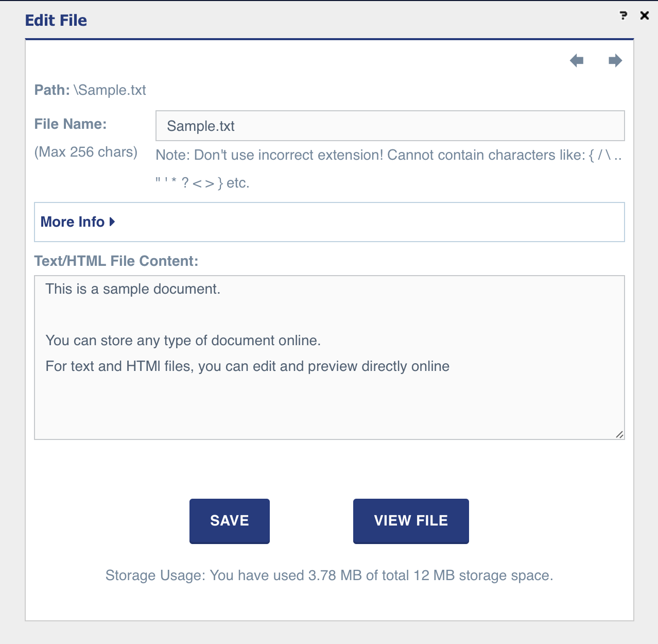Click the triangle beside More Info

pyautogui.click(x=112, y=222)
